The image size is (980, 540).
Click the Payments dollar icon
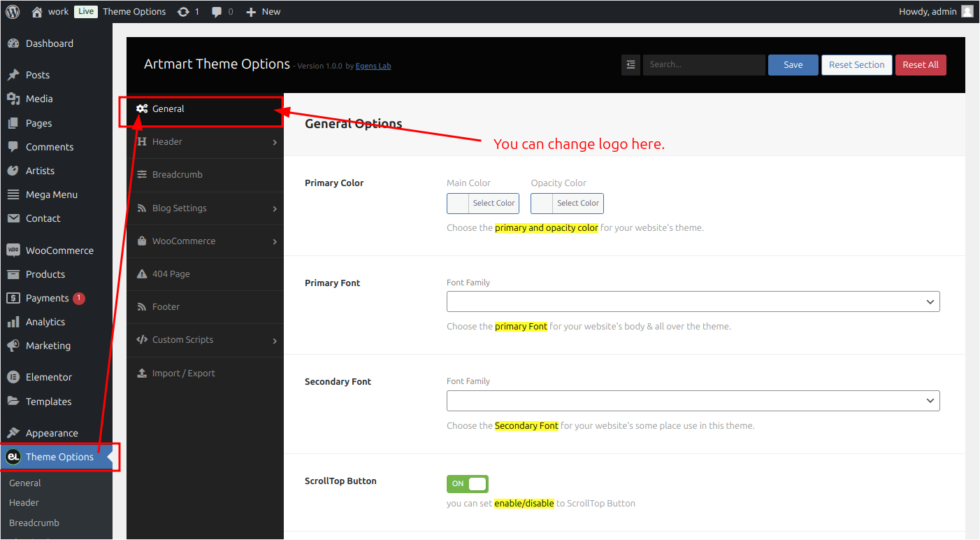tap(13, 298)
